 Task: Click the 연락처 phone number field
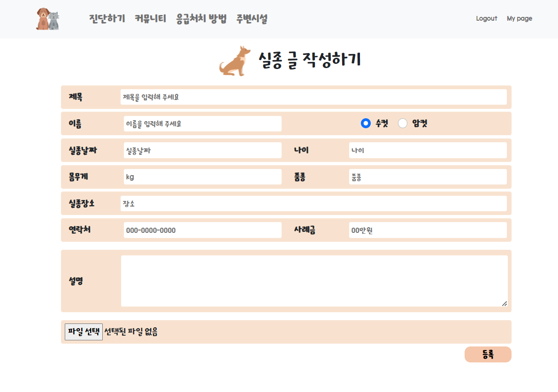click(x=202, y=230)
